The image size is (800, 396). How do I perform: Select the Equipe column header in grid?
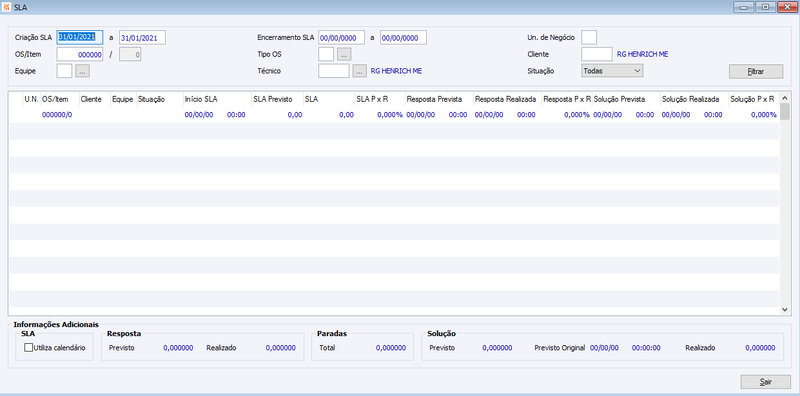point(123,100)
